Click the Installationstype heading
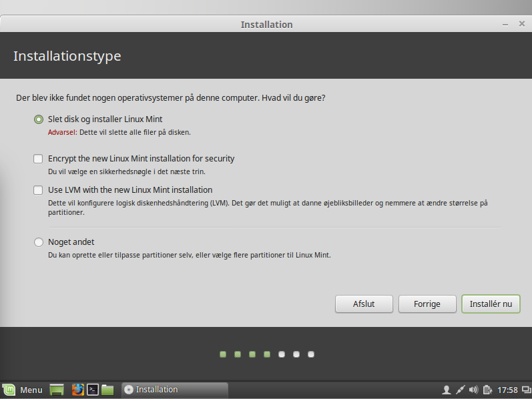532x399 pixels. (67, 56)
